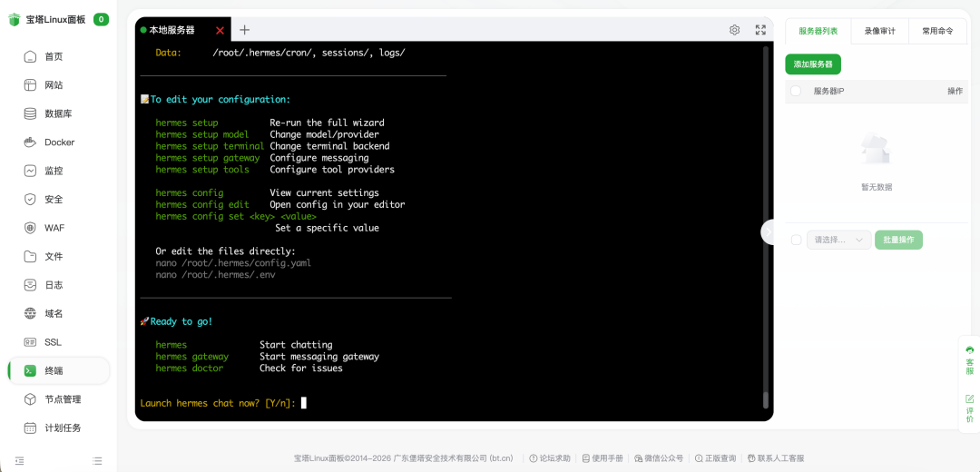Open the 微信公众号 footer link
The height and width of the screenshot is (472, 980).
[659, 458]
